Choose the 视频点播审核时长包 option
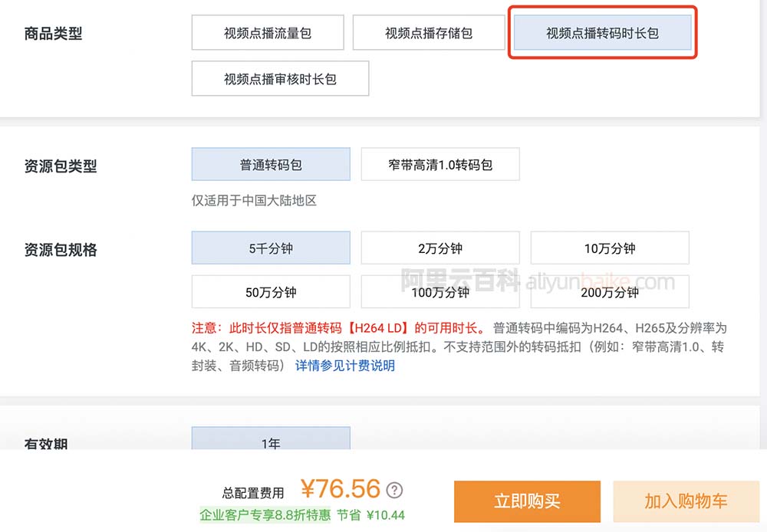 click(280, 78)
